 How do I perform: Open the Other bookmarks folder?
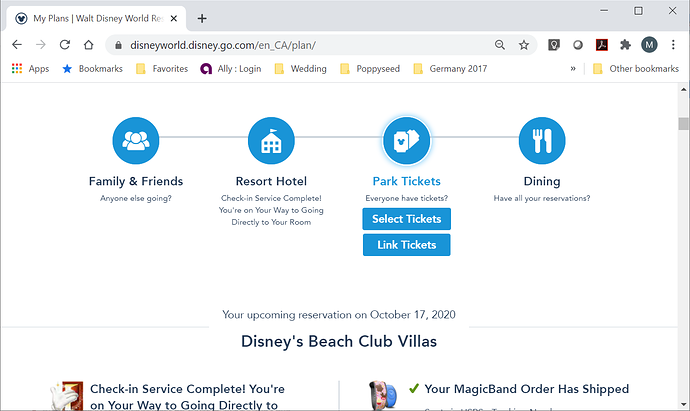point(636,69)
